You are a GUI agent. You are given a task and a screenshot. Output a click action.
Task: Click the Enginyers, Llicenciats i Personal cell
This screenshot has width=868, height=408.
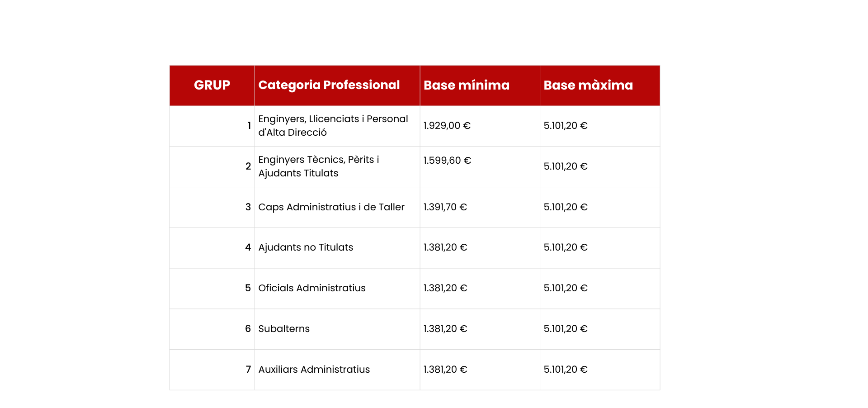click(333, 125)
